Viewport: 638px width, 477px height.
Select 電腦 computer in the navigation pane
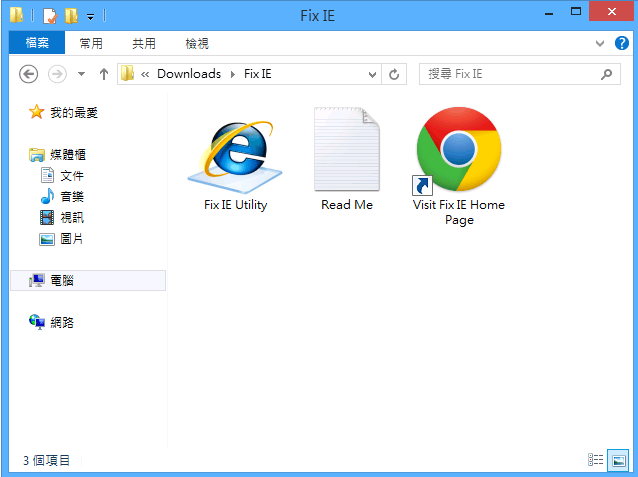88,280
